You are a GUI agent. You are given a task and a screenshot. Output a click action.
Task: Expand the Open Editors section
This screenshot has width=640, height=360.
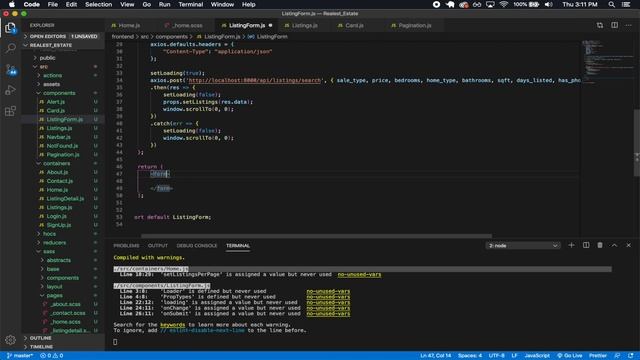[x=63, y=36]
